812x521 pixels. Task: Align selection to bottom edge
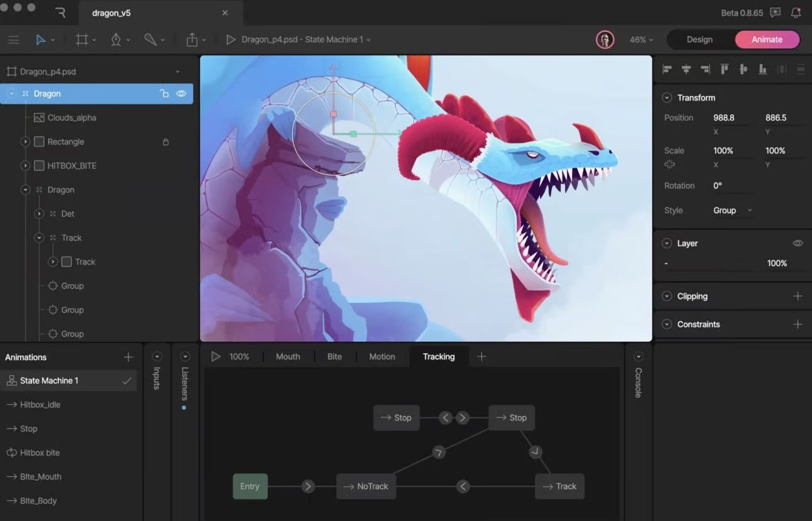point(762,69)
